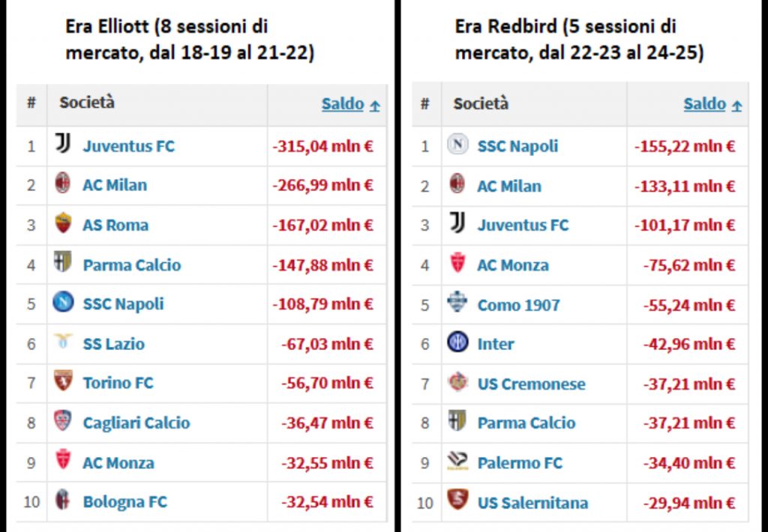Click the Società column header in the Era Redbird table

(481, 103)
